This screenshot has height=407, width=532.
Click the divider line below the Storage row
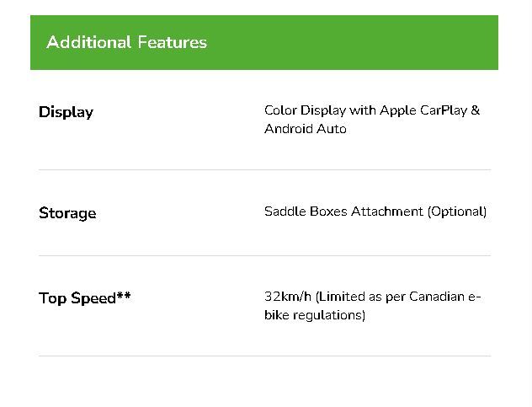coord(264,255)
